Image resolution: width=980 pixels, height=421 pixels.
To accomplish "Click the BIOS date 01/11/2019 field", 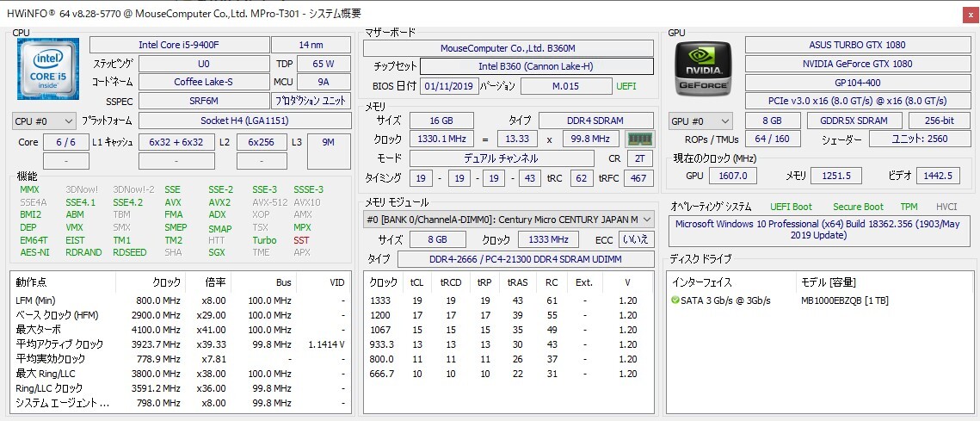I will [x=449, y=86].
